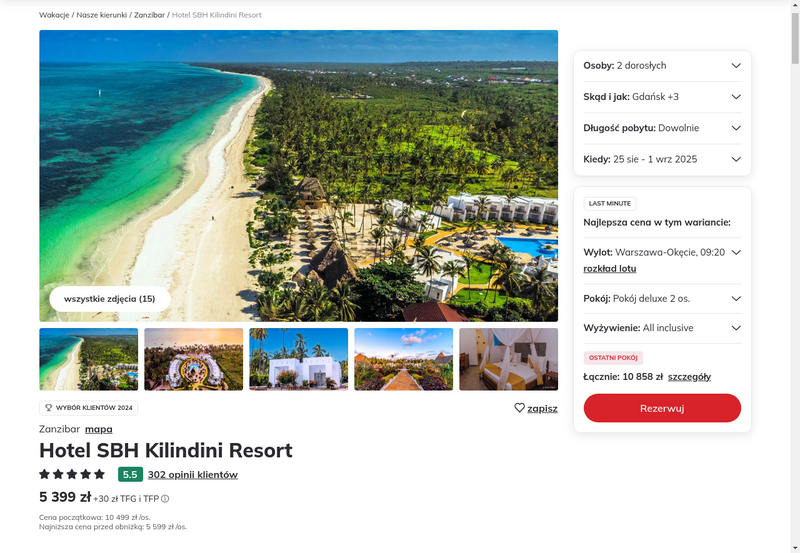Open wszystkie zdjęcia (15) gallery
The height and width of the screenshot is (553, 800).
pyautogui.click(x=110, y=299)
